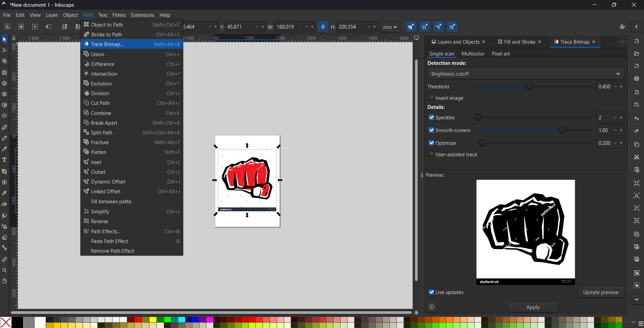644x328 pixels.
Task: Click the info icon below preview
Action: coord(432,307)
